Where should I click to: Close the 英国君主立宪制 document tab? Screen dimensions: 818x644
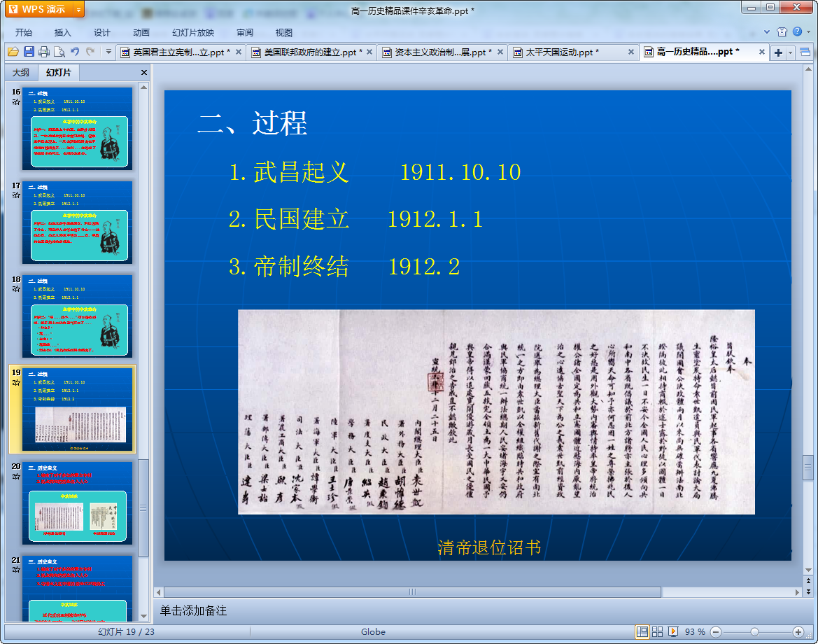pos(239,52)
